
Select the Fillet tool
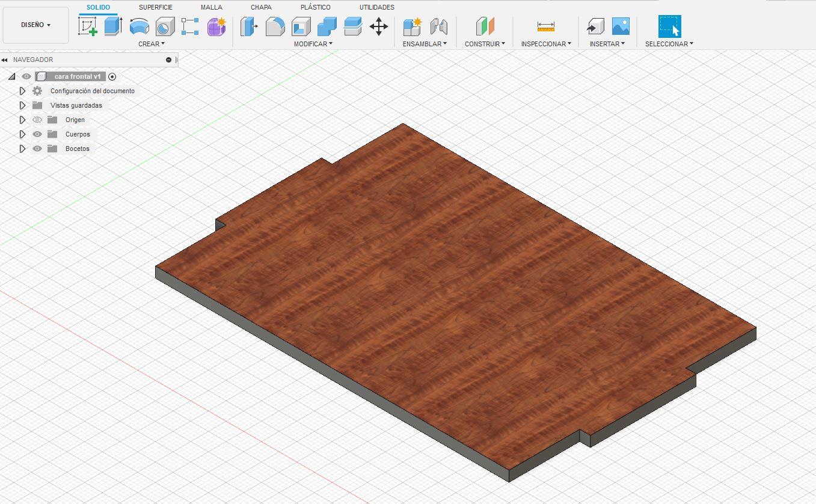point(275,26)
